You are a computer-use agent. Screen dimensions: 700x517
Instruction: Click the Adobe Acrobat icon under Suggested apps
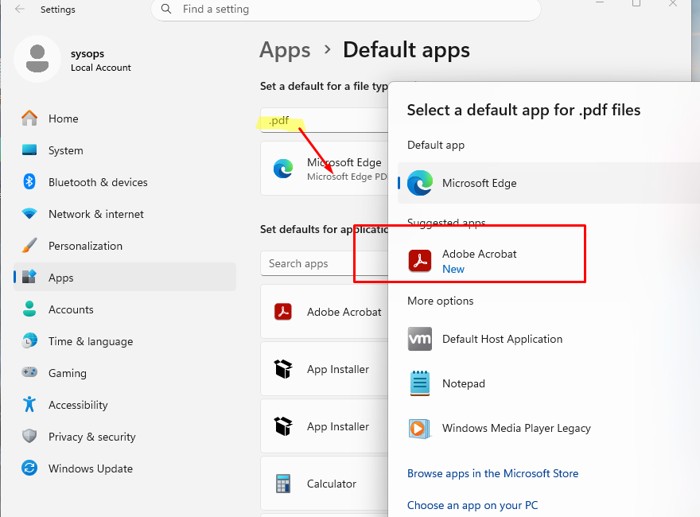420,261
